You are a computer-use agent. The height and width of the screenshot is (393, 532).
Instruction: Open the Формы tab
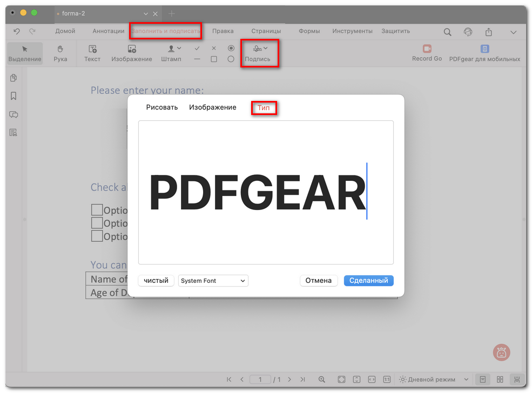tap(309, 31)
